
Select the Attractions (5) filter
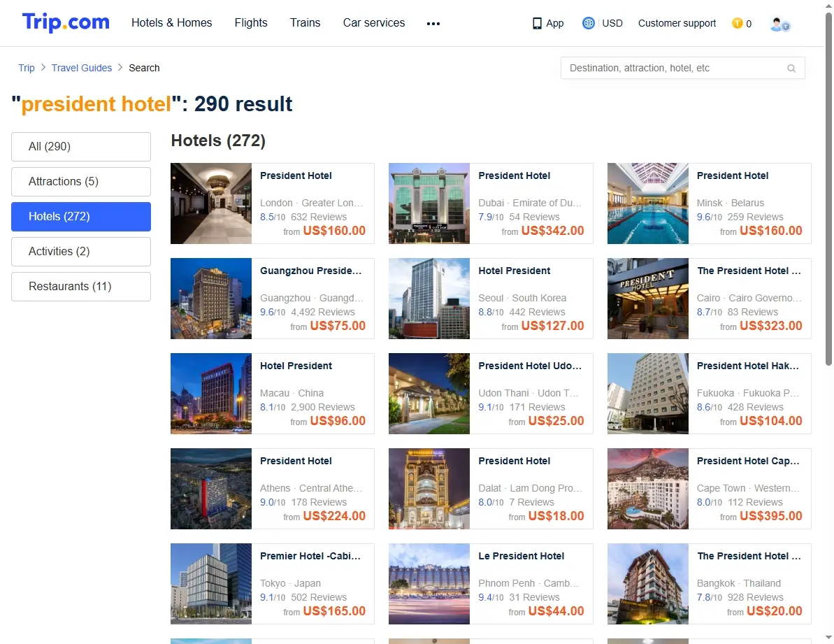point(81,182)
